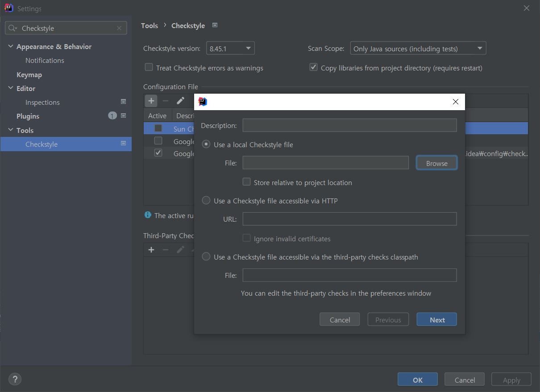This screenshot has width=540, height=392.
Task: Collapse the Tools tree node
Action: click(x=11, y=130)
